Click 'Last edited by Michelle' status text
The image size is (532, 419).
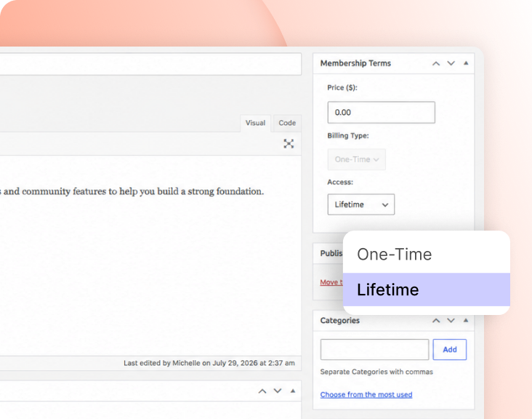coord(209,363)
